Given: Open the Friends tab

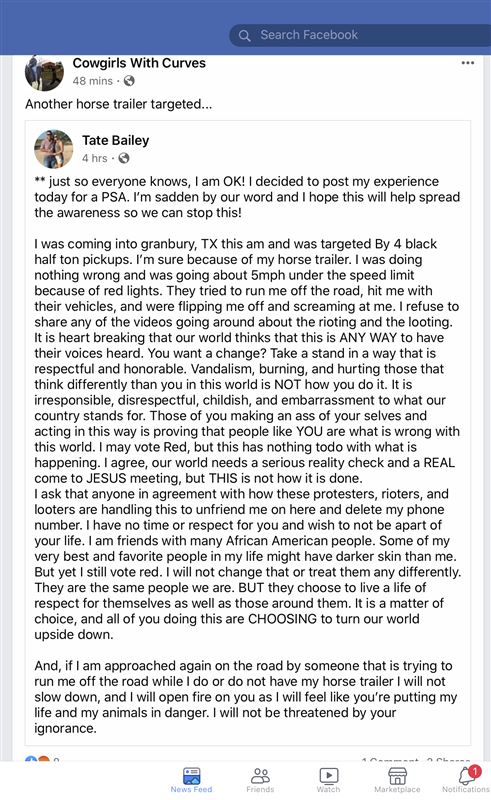Looking at the screenshot, I should [x=260, y=780].
